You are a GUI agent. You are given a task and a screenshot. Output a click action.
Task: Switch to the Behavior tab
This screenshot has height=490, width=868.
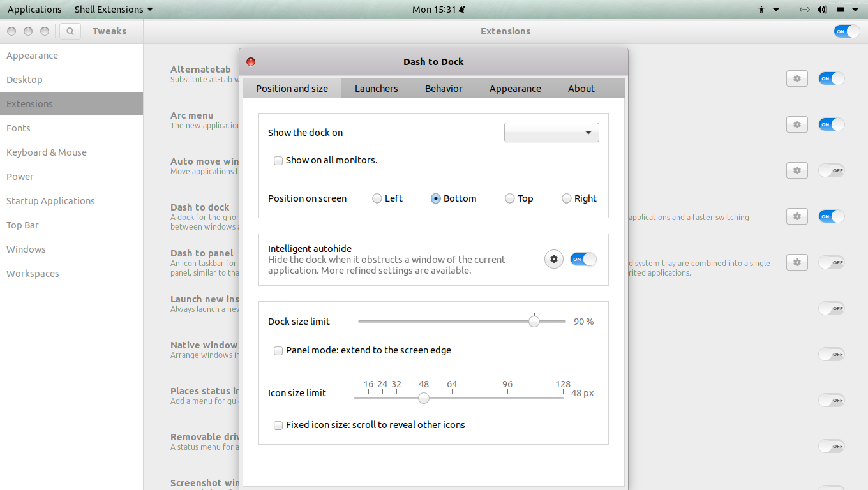pos(444,89)
